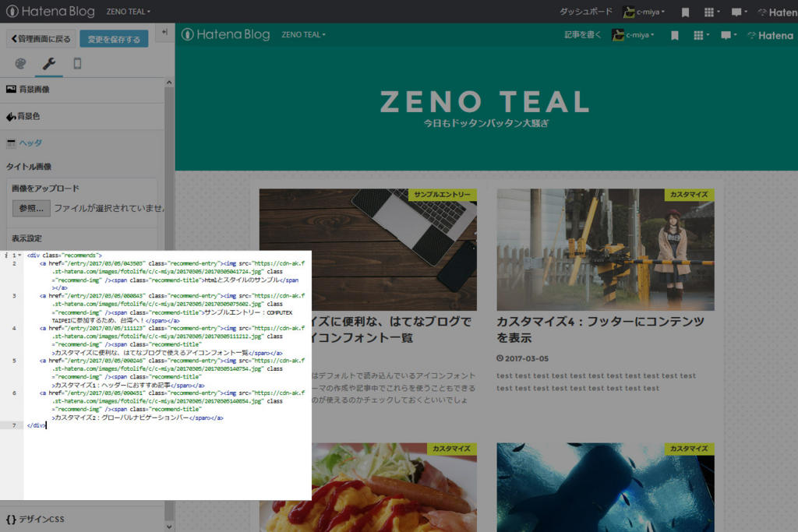Click the sidebar scrollbar down arrow
Image resolution: width=798 pixels, height=532 pixels.
pyautogui.click(x=169, y=527)
